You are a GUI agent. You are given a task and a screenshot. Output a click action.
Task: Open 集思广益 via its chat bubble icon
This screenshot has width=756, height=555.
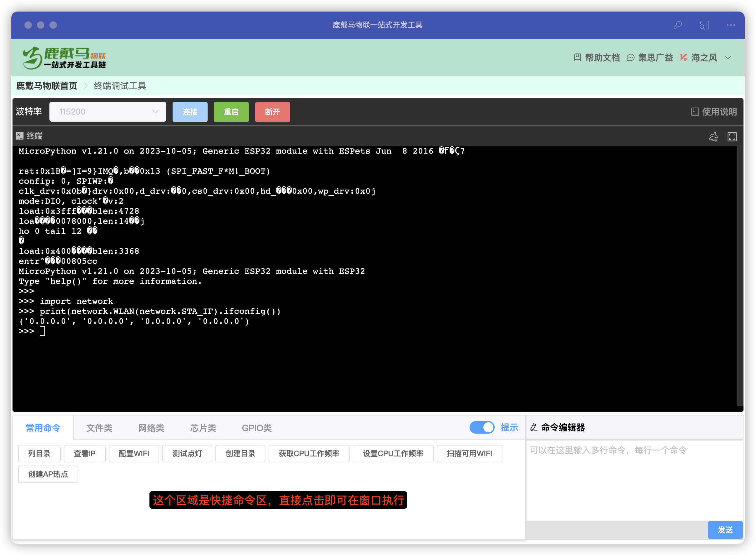[x=630, y=58]
